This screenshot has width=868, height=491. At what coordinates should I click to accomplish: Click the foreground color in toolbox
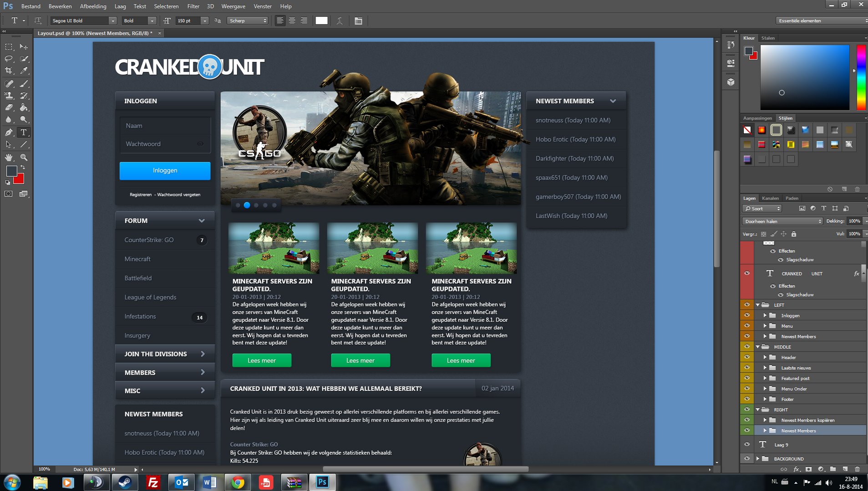(x=11, y=171)
